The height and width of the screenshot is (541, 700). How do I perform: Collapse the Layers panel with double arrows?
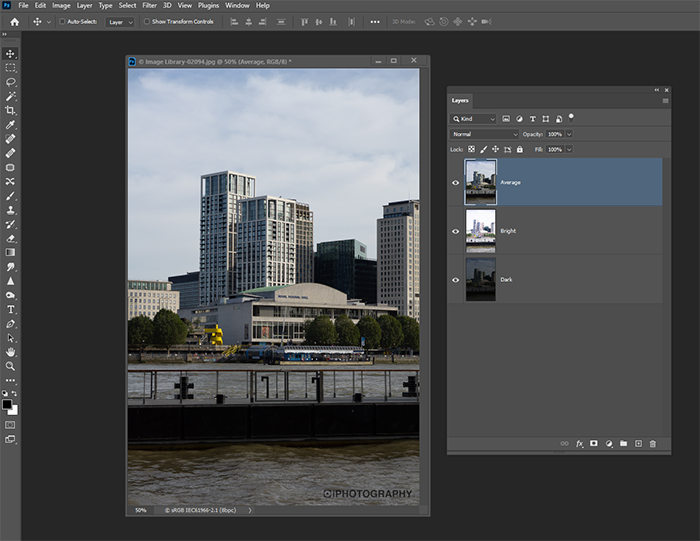coord(657,90)
